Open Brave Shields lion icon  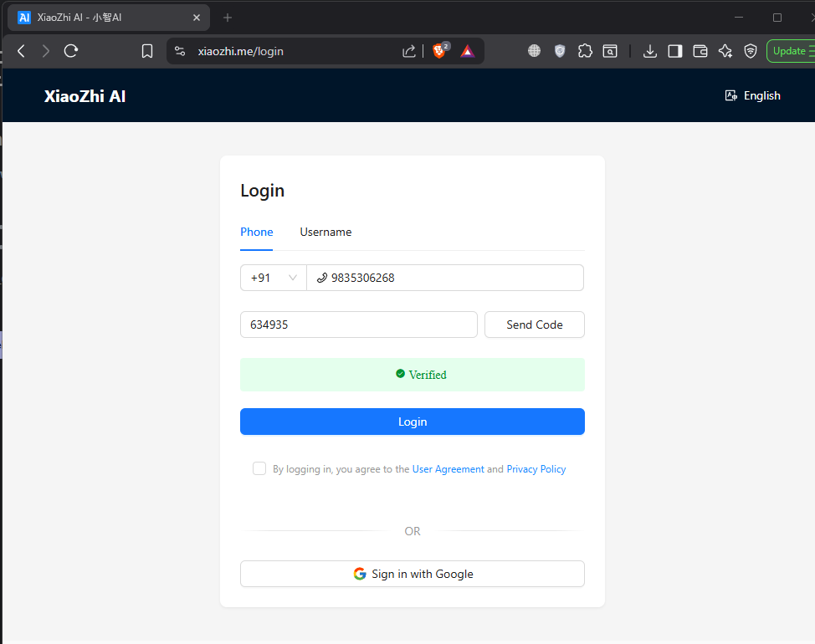tap(440, 50)
